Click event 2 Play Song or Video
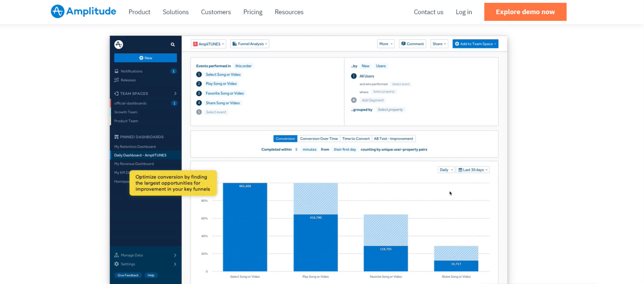This screenshot has width=644, height=284. tap(221, 84)
